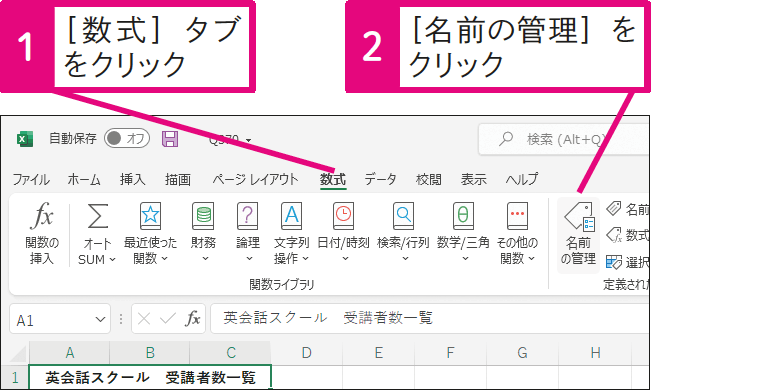The width and height of the screenshot is (783, 390).
Task: Open the ホーム tab
Action: 84,179
